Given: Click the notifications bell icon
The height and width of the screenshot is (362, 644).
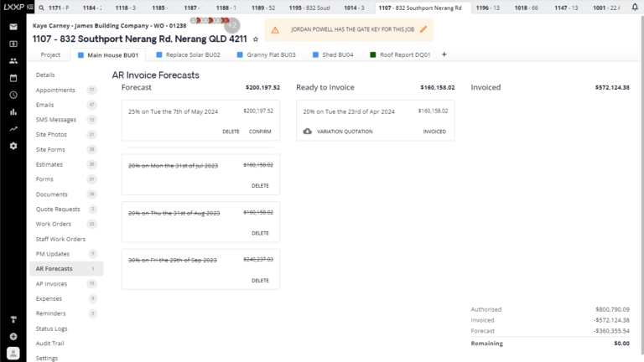Looking at the screenshot, I should point(635,7).
